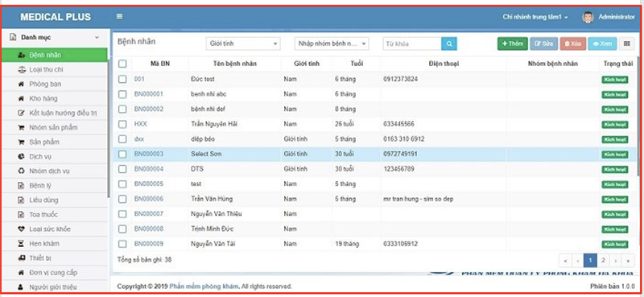Click the Tên bệnh nhân column header
This screenshot has height=297, width=644.
pos(235,64)
